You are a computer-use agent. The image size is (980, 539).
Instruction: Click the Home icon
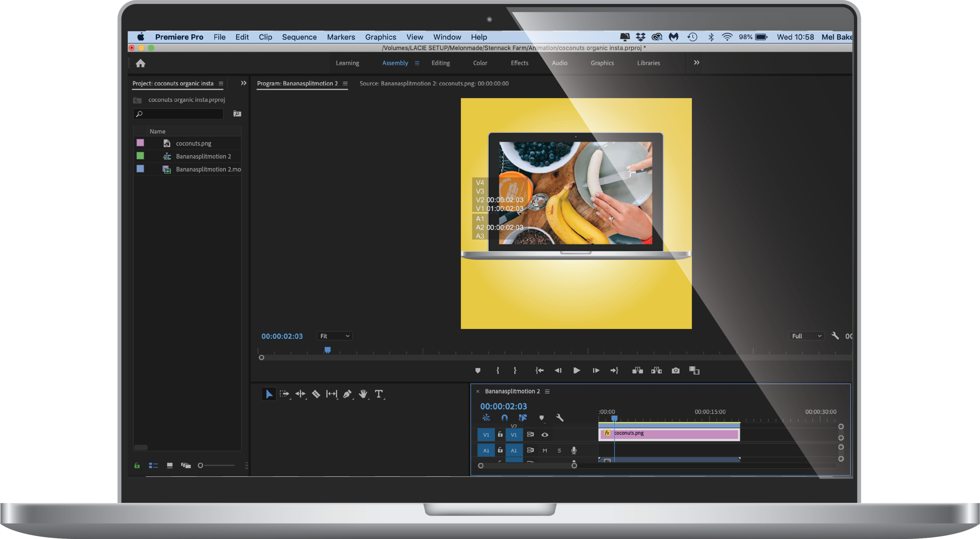[140, 63]
